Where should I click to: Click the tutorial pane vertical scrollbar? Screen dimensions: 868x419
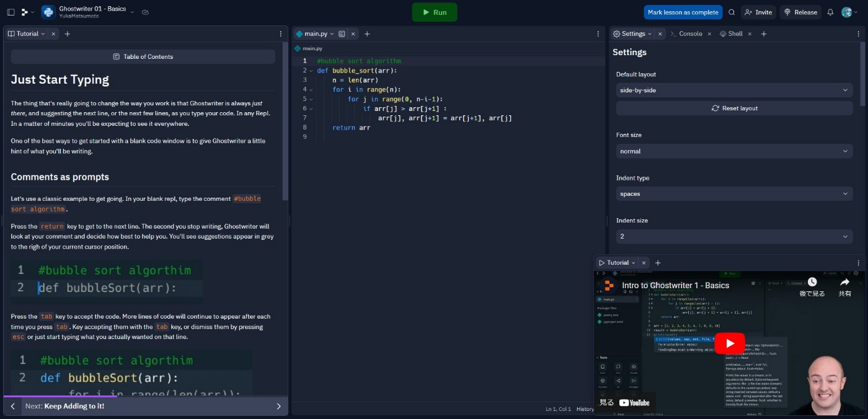coord(285,121)
